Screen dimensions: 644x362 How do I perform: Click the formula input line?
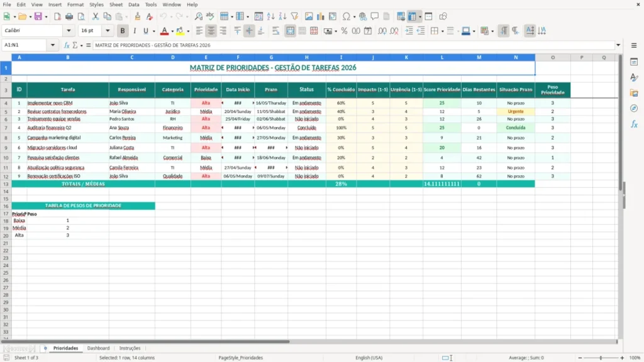(353, 45)
